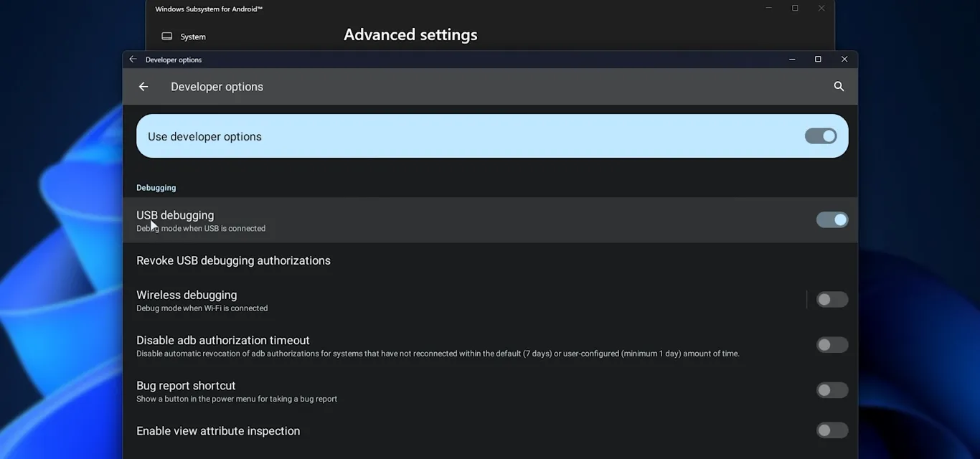Maximize the Developer options window
Viewport: 980px width, 459px height.
818,60
